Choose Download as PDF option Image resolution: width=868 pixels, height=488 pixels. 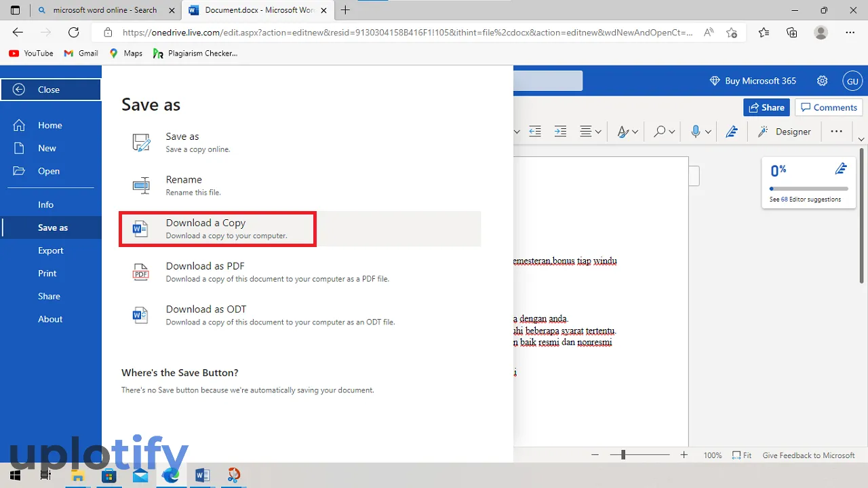(300, 271)
